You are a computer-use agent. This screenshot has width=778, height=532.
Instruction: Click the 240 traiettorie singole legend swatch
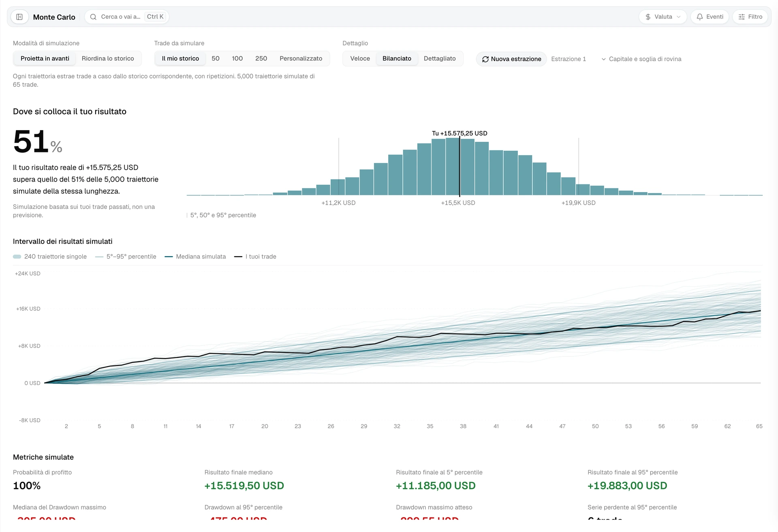click(17, 257)
